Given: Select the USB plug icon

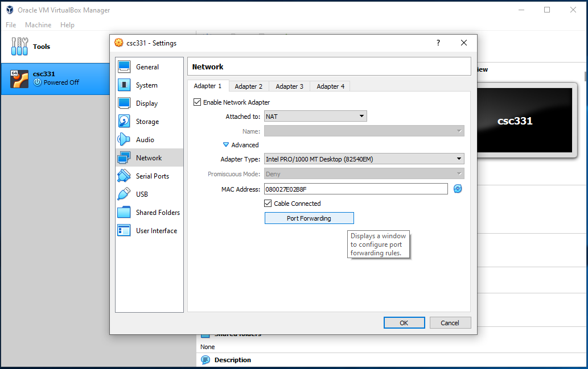Looking at the screenshot, I should pyautogui.click(x=124, y=194).
